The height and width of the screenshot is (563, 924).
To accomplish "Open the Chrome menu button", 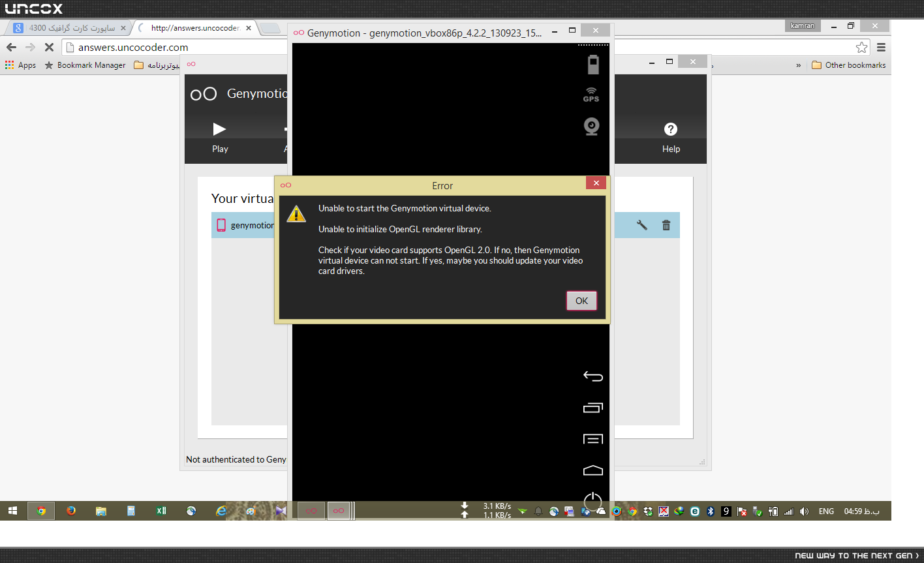I will [x=881, y=47].
